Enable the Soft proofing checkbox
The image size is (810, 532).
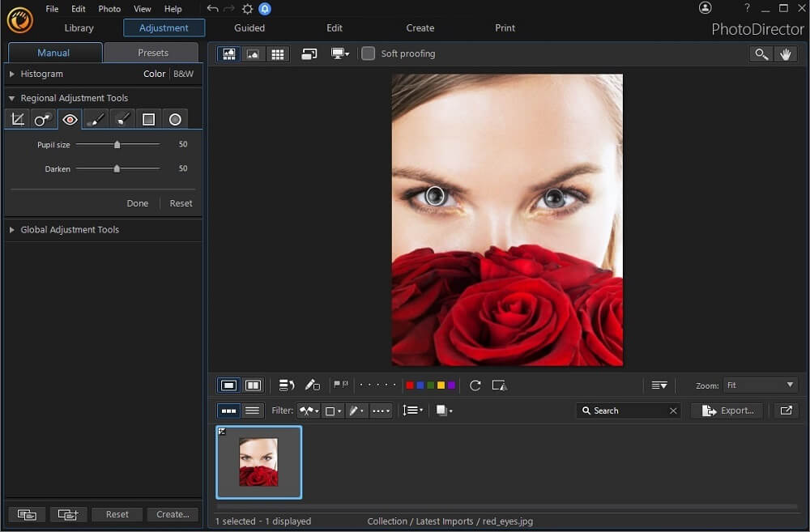pyautogui.click(x=369, y=53)
